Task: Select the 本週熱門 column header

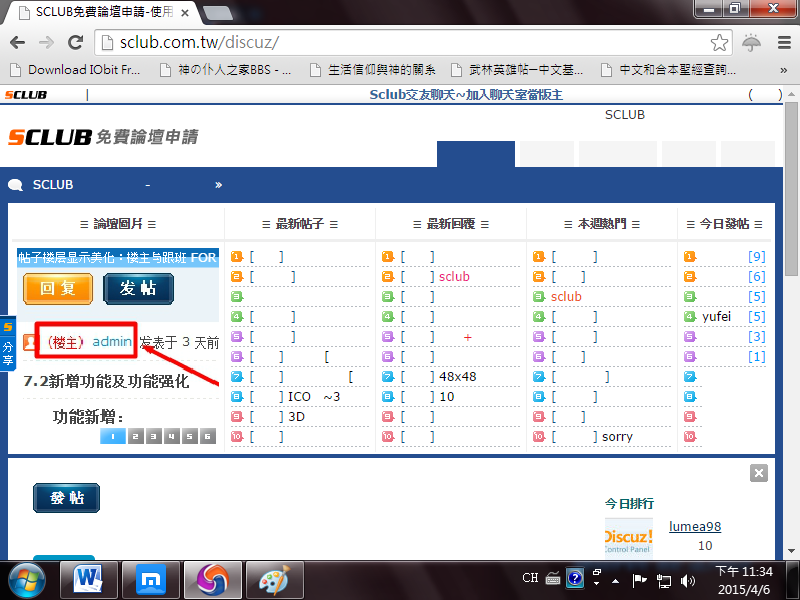Action: tap(602, 224)
